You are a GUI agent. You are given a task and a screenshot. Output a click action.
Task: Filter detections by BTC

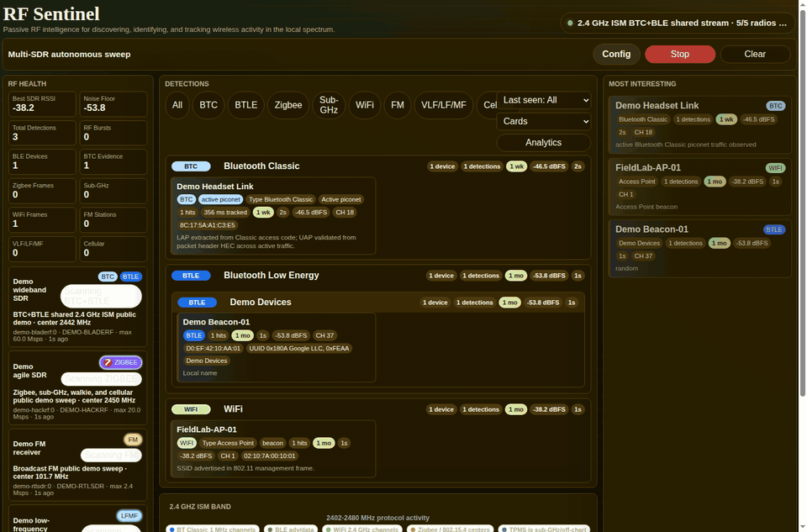pos(208,105)
